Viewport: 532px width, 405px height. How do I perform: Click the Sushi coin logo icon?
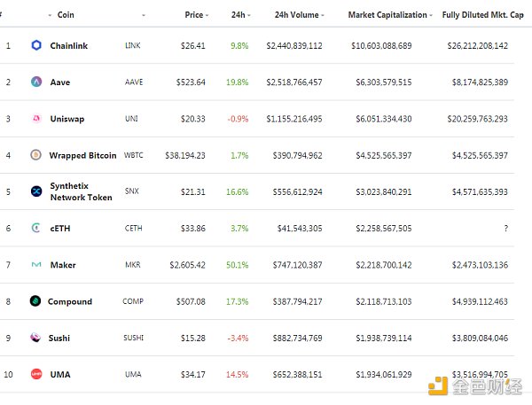click(36, 338)
